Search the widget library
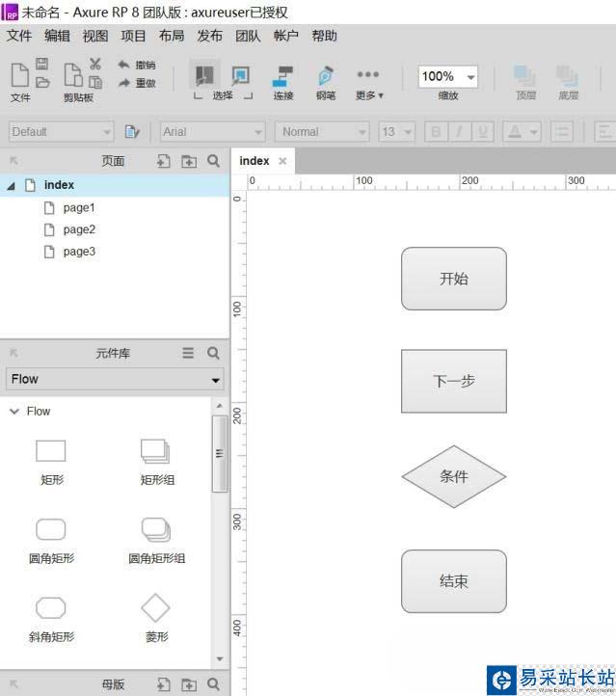 tap(213, 353)
